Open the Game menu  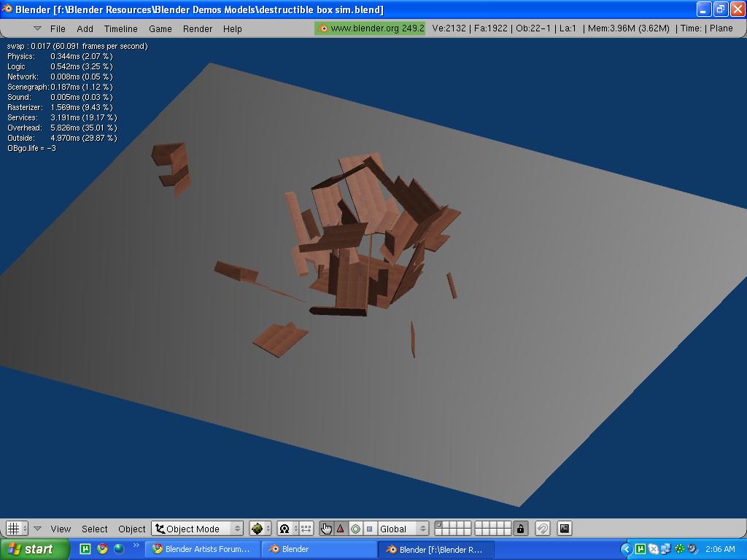pyautogui.click(x=160, y=28)
